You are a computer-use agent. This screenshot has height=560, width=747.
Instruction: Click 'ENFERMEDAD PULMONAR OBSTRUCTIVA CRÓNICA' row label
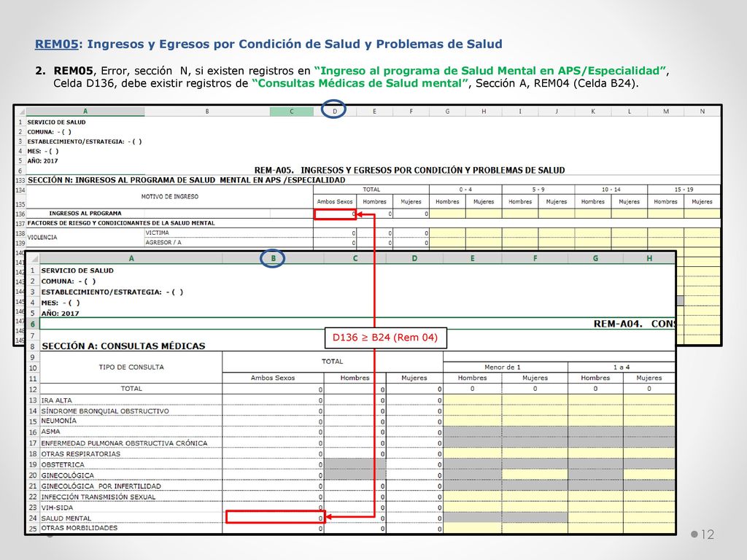(124, 443)
